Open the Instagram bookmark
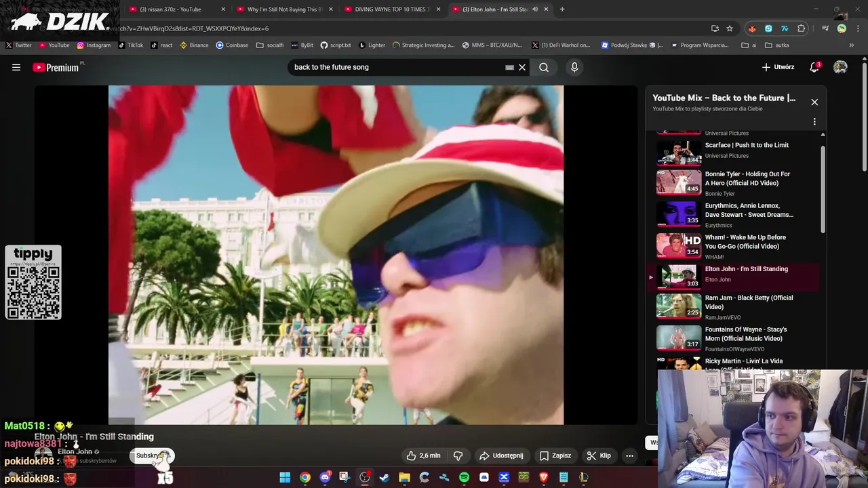 coord(94,45)
